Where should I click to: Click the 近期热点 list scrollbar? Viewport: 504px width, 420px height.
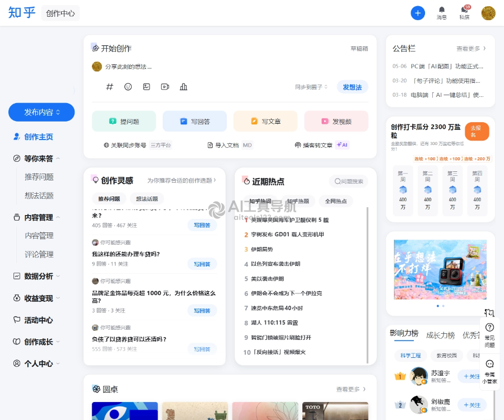[367, 285]
